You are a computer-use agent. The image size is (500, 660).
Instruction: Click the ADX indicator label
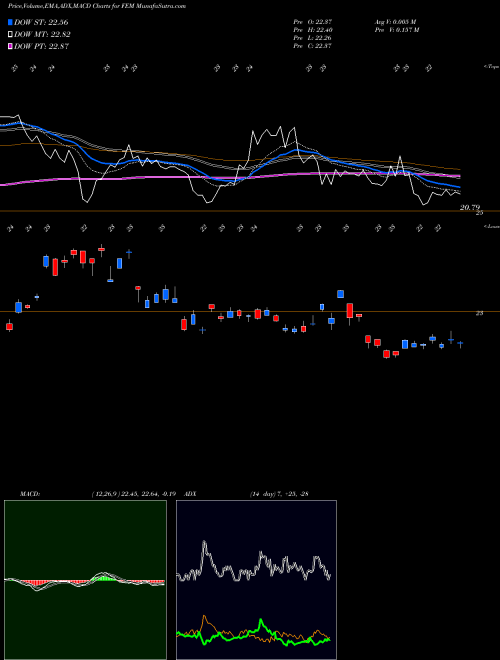[191, 493]
